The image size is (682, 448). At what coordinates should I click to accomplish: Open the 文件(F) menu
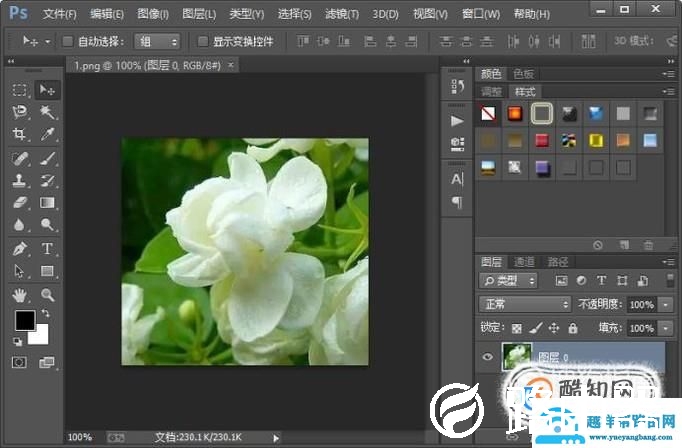(60, 14)
